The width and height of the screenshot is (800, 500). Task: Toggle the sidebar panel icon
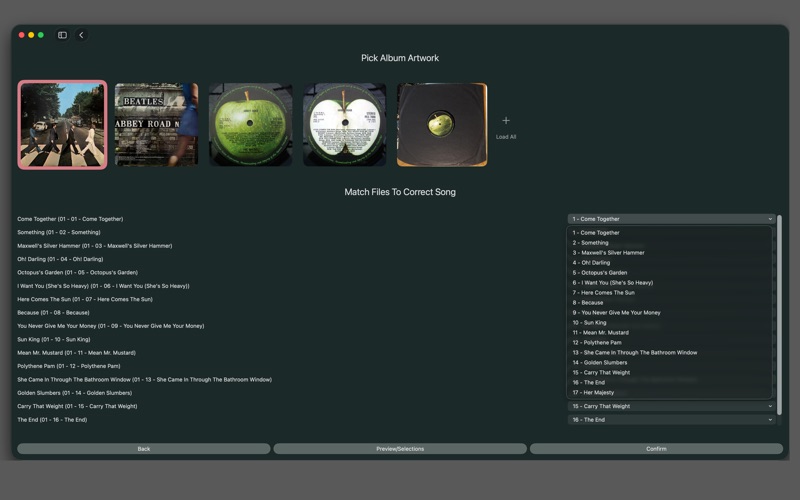click(x=62, y=35)
